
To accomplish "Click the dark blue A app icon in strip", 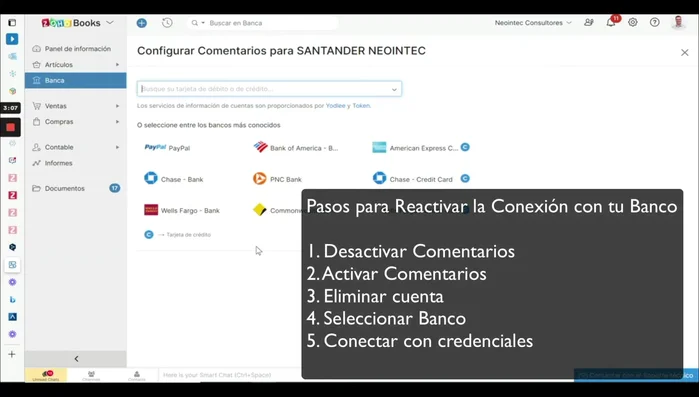I will [x=12, y=317].
